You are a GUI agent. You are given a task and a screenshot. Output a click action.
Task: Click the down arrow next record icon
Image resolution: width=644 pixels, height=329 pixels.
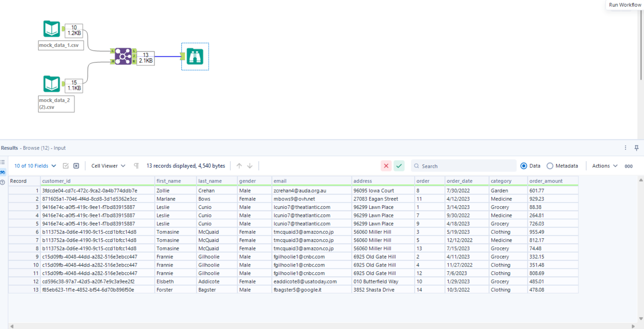tap(250, 166)
